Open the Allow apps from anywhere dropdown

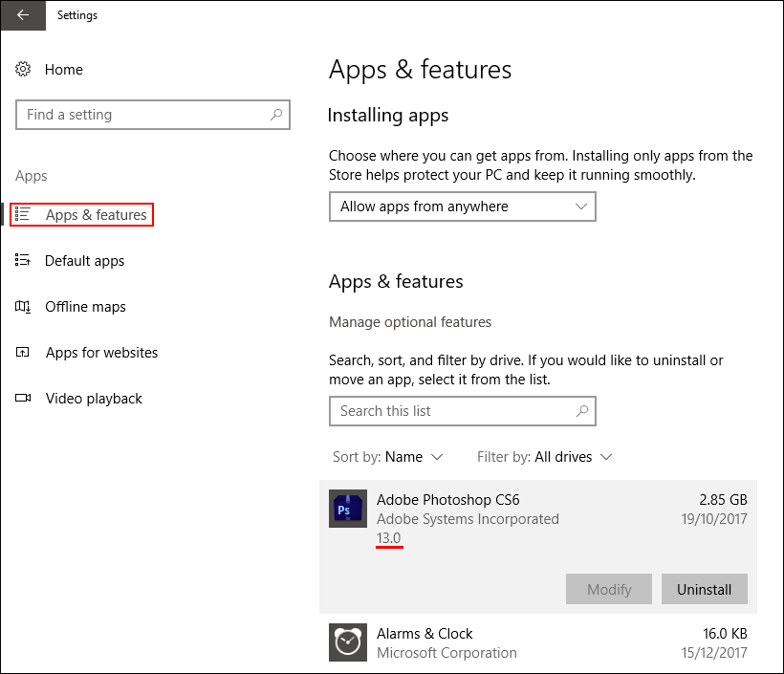click(463, 207)
